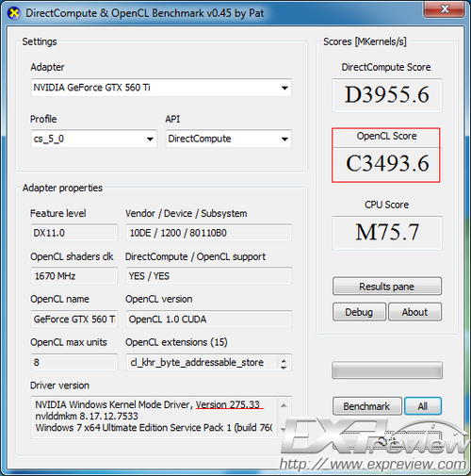Click the OpenCL extensions (15) label
This screenshot has height=476, width=471.
pos(176,342)
